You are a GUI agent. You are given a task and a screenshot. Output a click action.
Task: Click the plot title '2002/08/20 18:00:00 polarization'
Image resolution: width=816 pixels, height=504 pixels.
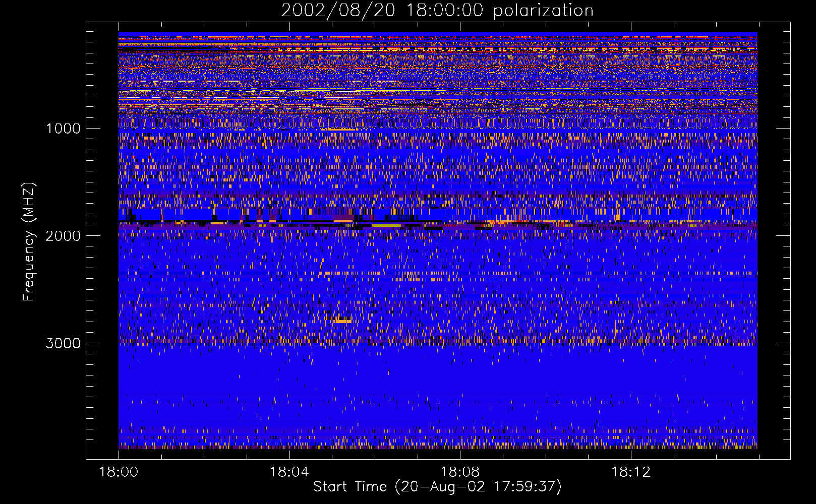coord(437,10)
